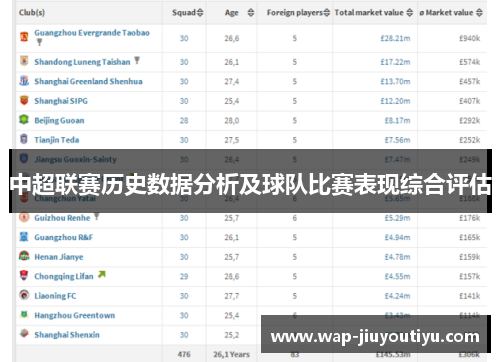The image size is (500, 362).
Task: Open Guangzhou Evergrande's £28.21m market value link
Action: coord(395,38)
